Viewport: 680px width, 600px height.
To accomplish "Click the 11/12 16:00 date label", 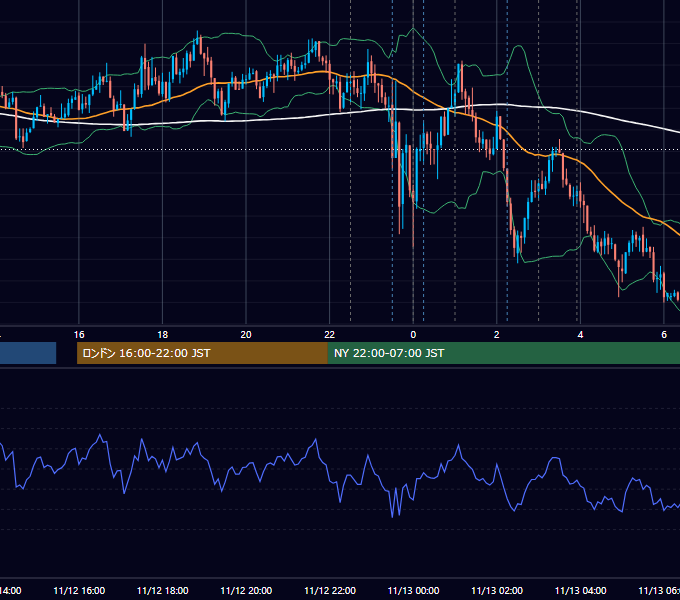I will click(79, 590).
